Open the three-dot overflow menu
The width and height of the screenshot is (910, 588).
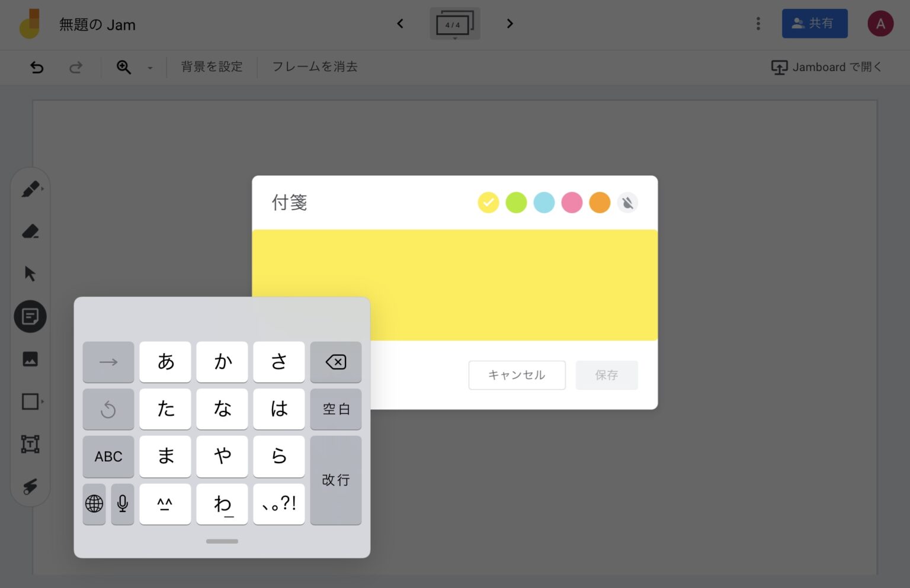[x=758, y=23]
